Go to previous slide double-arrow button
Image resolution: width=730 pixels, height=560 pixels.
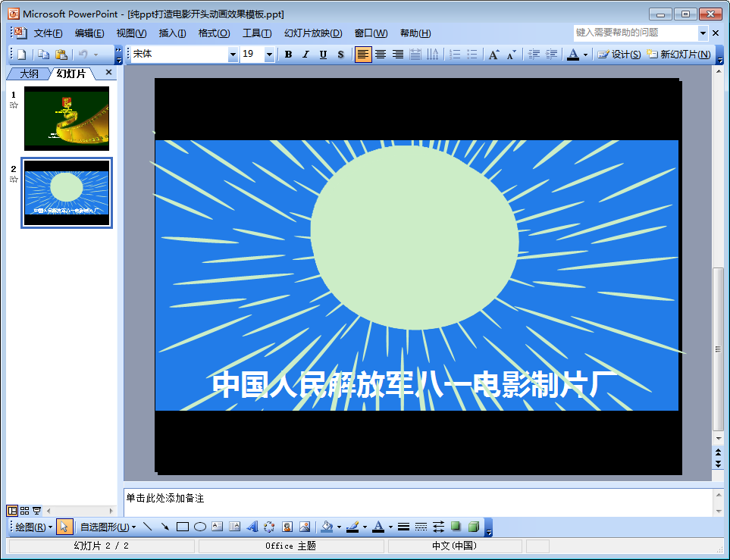[718, 452]
